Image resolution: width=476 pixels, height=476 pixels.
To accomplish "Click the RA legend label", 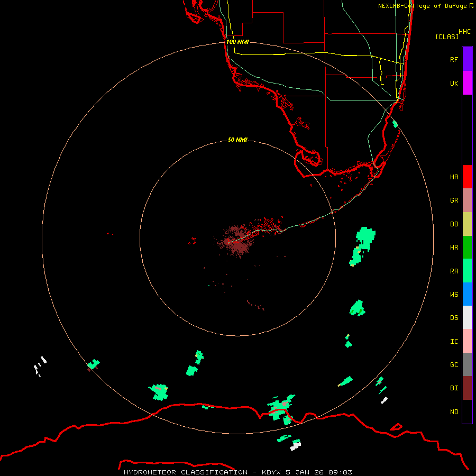I will tap(454, 271).
